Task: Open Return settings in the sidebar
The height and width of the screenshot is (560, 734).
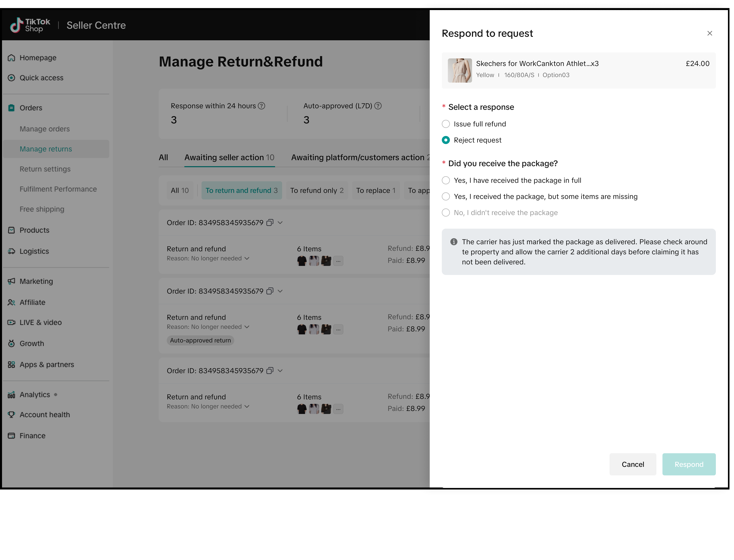Action: [x=45, y=169]
